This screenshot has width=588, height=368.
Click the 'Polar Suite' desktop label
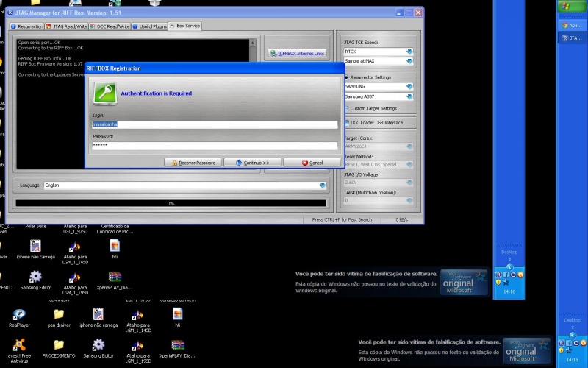pos(35,227)
